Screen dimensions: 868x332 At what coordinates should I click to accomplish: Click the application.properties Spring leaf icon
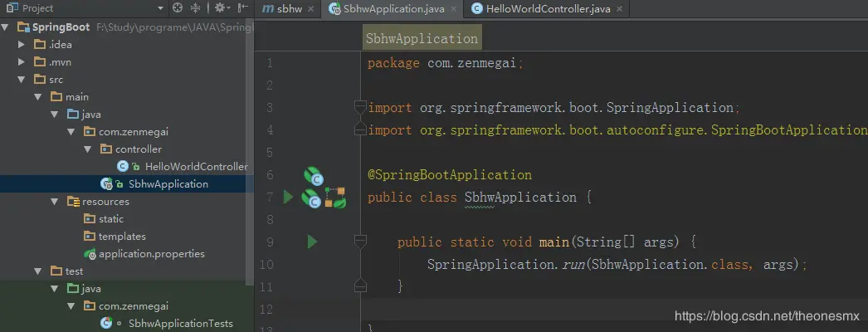click(x=90, y=254)
